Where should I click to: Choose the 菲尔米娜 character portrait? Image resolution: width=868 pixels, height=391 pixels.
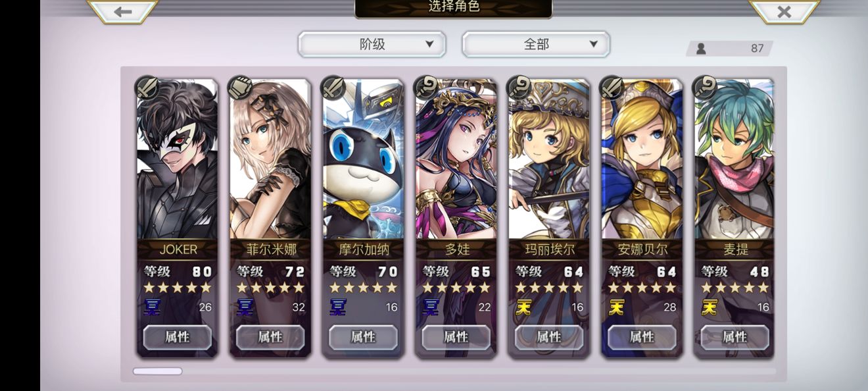coord(270,159)
